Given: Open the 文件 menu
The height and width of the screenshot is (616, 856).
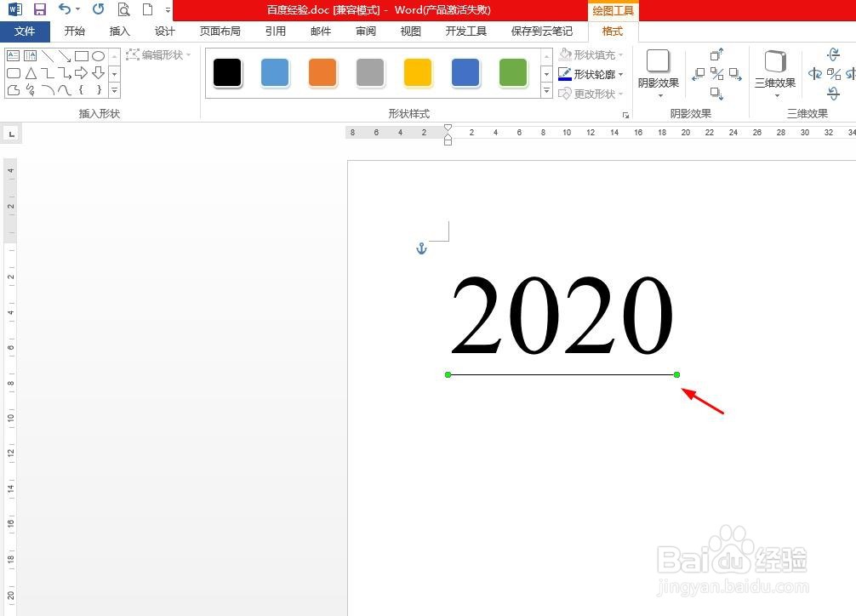Looking at the screenshot, I should point(25,31).
